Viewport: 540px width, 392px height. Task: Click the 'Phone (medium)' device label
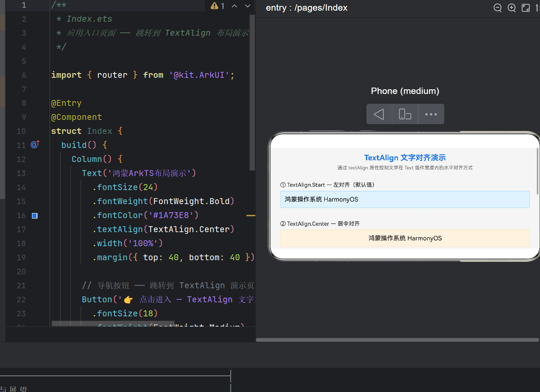click(405, 91)
